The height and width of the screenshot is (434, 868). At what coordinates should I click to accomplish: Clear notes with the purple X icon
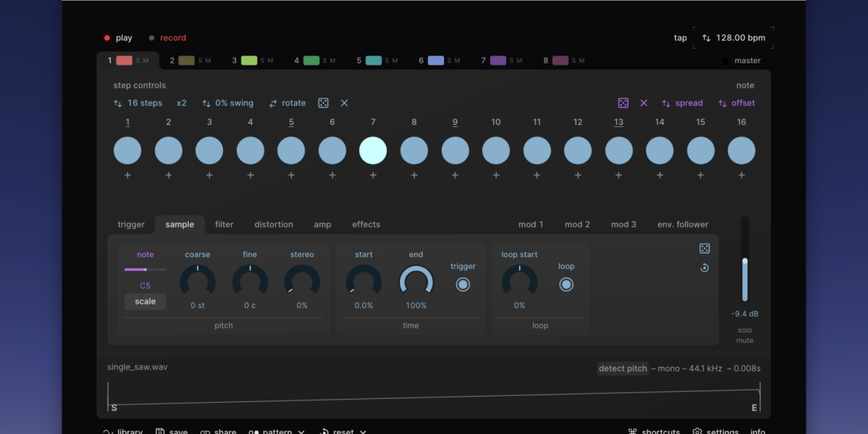click(x=643, y=103)
